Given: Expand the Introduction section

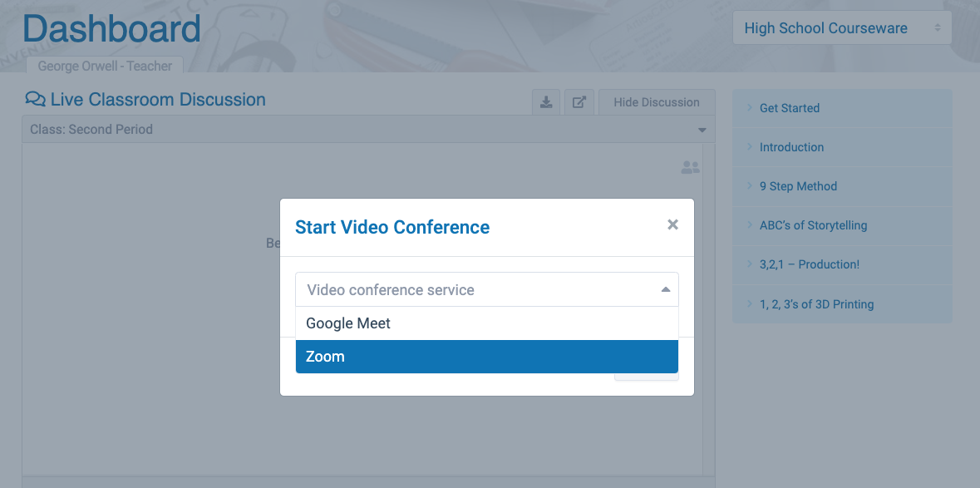Looking at the screenshot, I should click(842, 147).
